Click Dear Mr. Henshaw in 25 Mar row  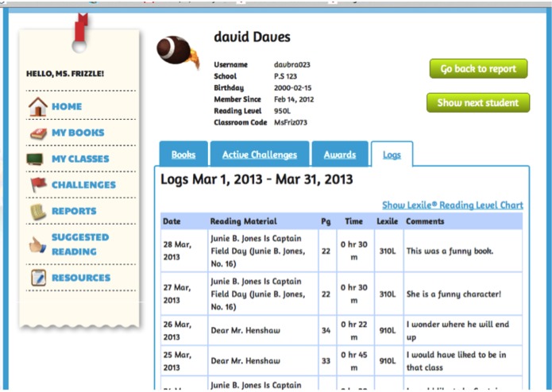coord(245,361)
